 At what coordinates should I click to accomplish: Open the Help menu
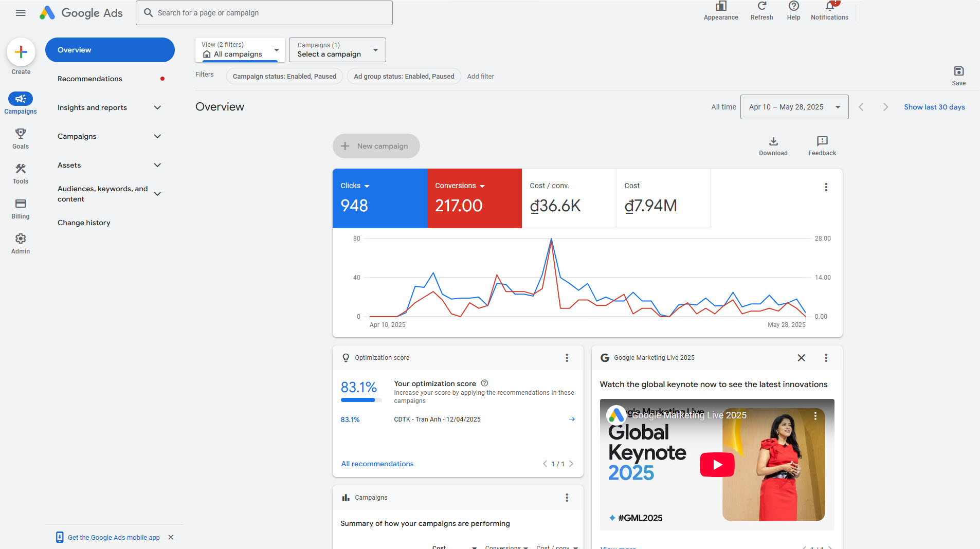[793, 11]
